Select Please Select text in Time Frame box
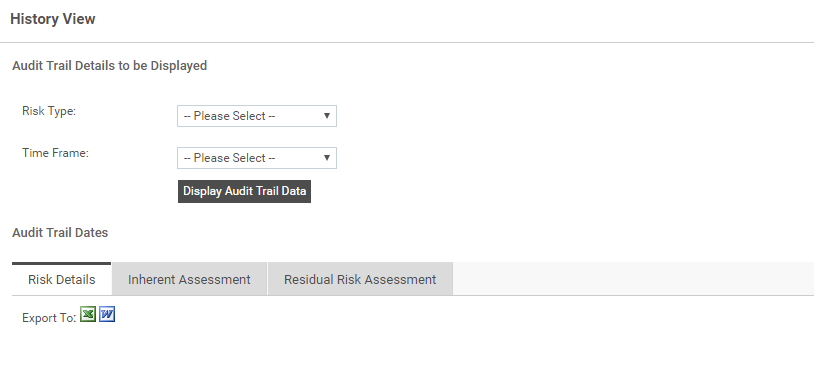Screen dimensions: 814x366 229,158
